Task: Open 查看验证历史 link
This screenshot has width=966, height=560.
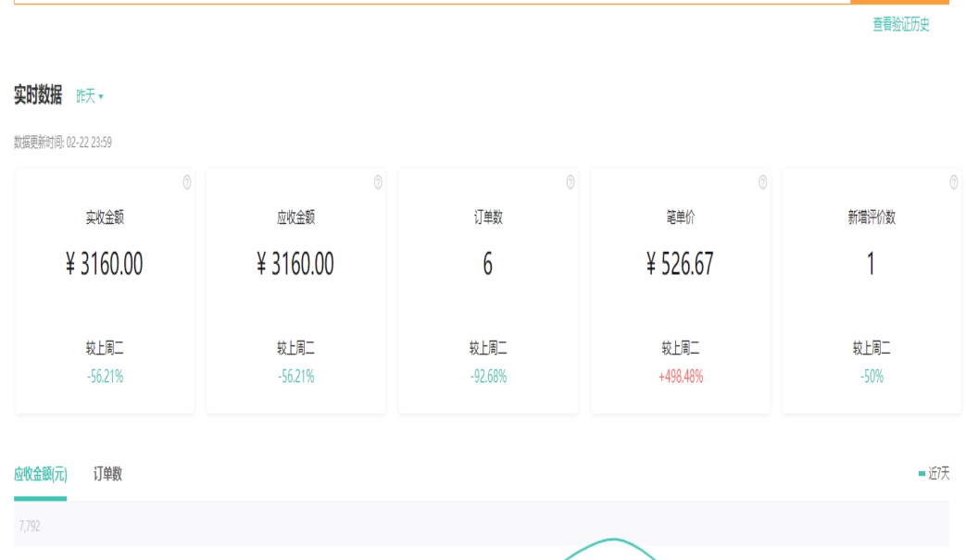Action: 900,25
